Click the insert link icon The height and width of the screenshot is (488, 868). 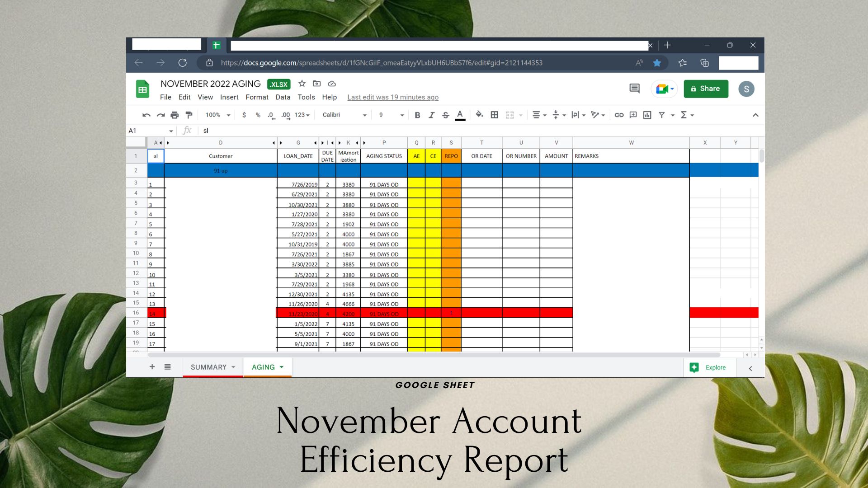click(x=619, y=115)
